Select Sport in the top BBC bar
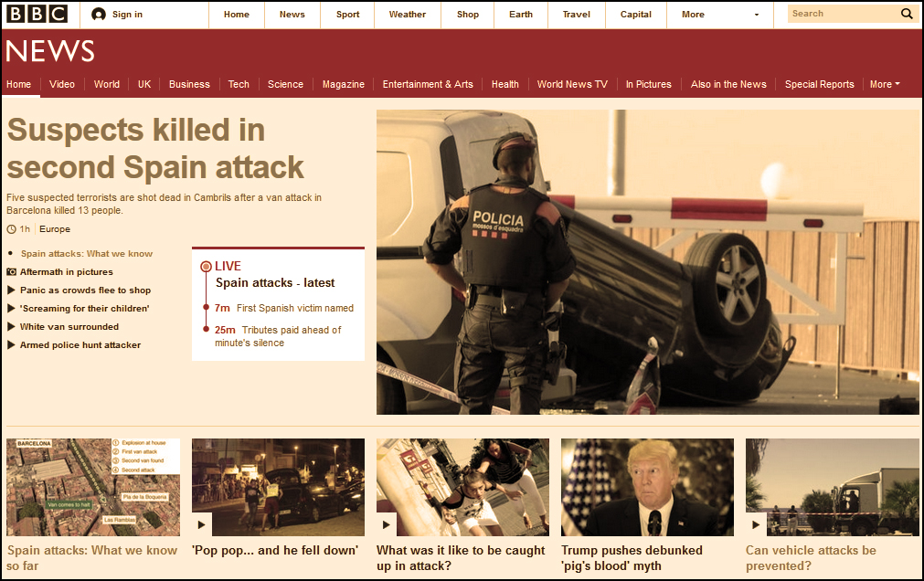924x581 pixels. click(347, 15)
